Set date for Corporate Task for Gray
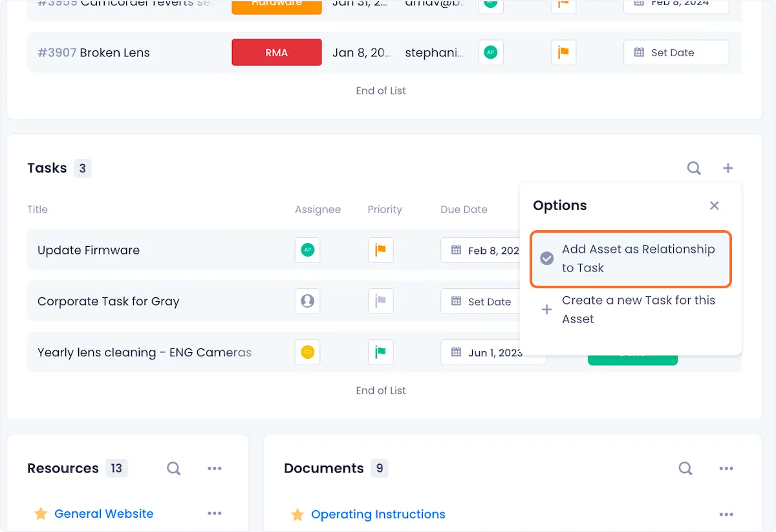This screenshot has width=776, height=532. pyautogui.click(x=482, y=301)
